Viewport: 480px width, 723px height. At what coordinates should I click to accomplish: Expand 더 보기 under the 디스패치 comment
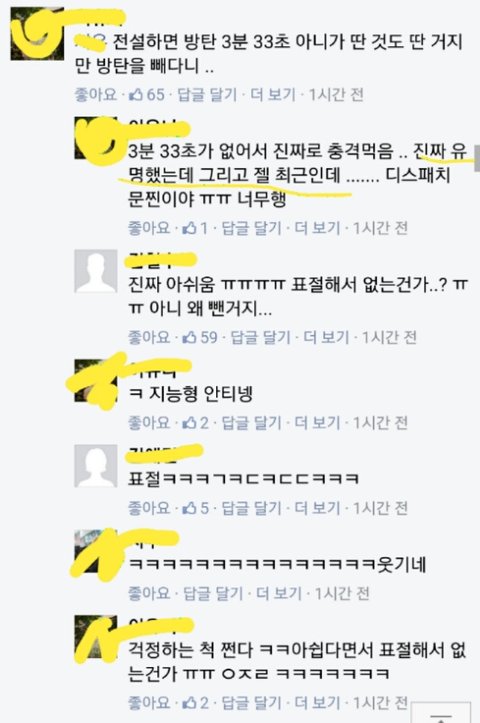click(317, 227)
